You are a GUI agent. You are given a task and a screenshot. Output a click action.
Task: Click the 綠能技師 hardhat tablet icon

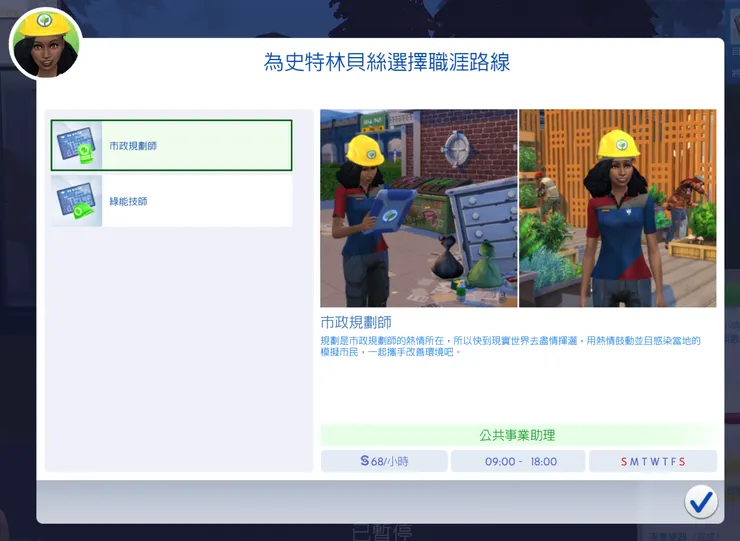(x=76, y=201)
